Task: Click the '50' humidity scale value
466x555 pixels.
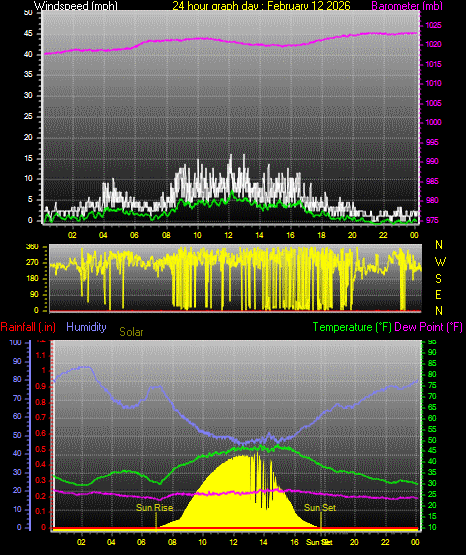Action: tap(17, 435)
